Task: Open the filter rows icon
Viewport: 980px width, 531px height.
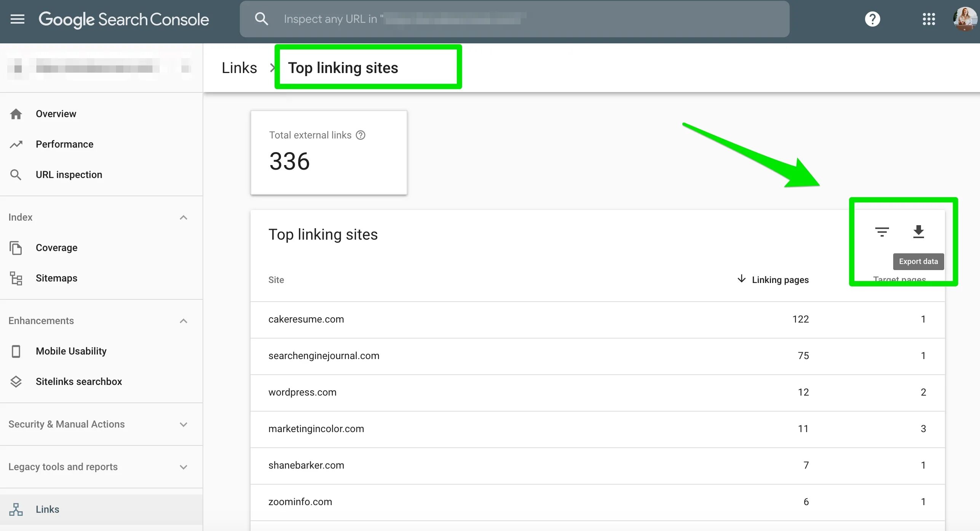Action: [882, 232]
